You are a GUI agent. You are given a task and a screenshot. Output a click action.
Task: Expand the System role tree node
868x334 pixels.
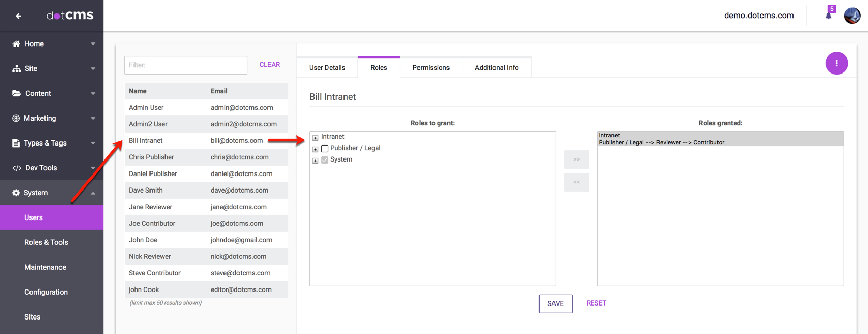(315, 161)
